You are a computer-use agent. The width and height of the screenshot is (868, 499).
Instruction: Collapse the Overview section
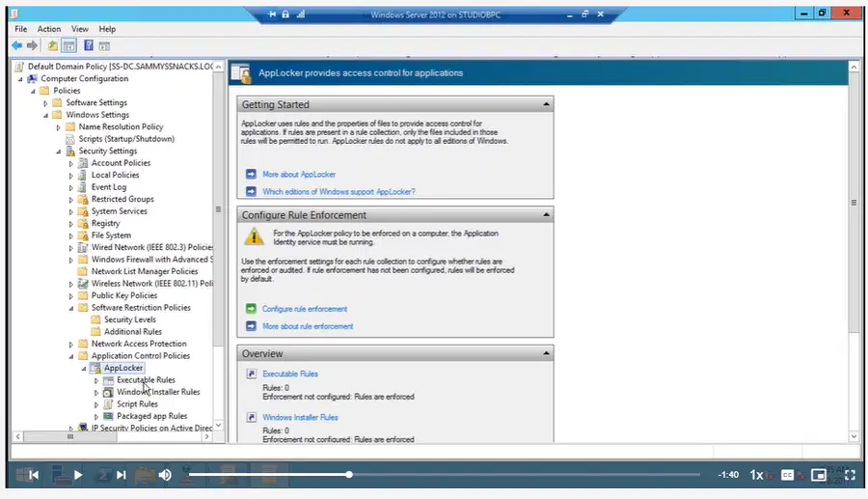[x=547, y=353]
